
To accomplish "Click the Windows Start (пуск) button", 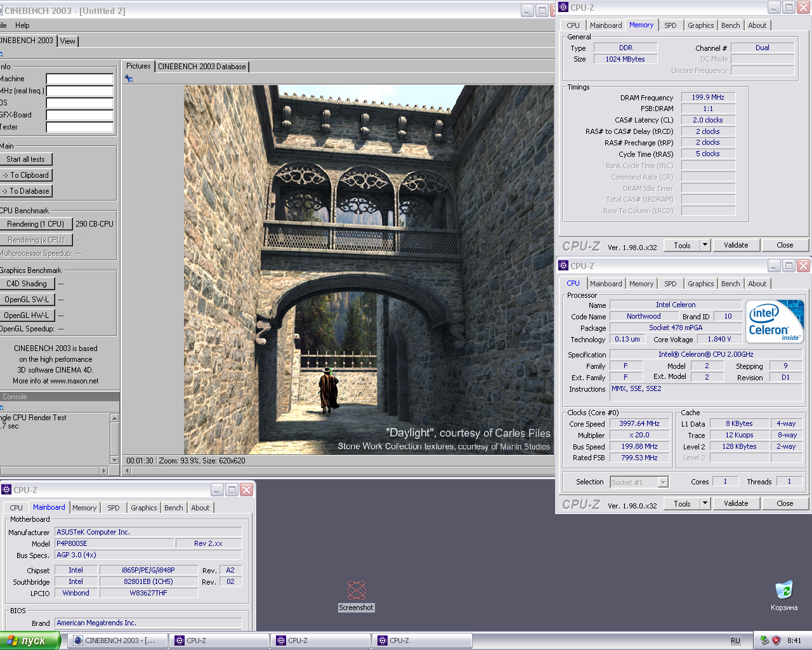I will (x=30, y=640).
